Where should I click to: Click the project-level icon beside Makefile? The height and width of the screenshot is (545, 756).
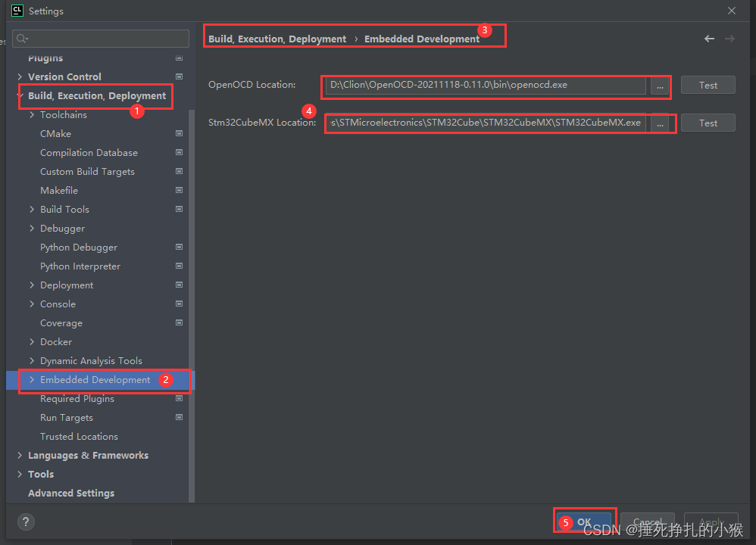pos(179,190)
